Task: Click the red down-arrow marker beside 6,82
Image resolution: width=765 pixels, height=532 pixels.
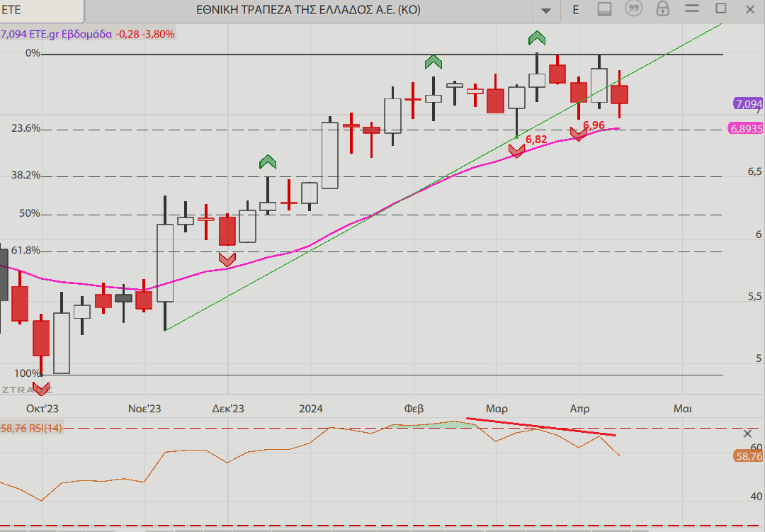Action: (x=516, y=151)
